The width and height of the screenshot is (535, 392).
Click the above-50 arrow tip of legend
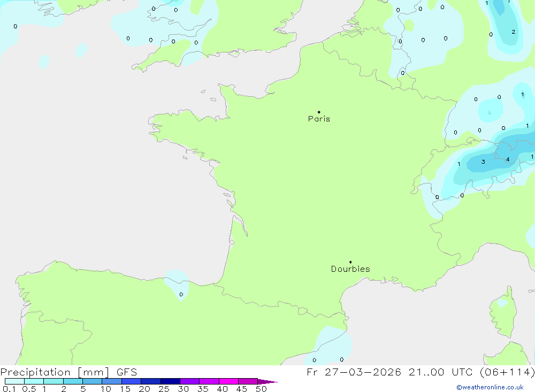267,381
